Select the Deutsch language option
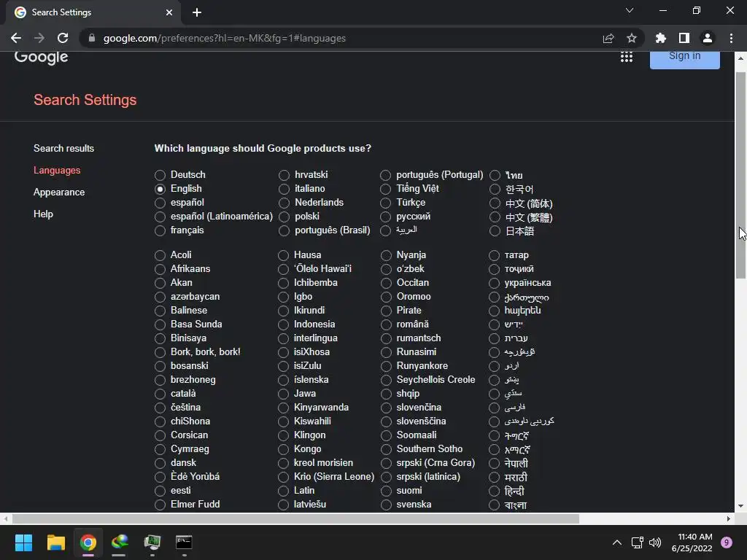The width and height of the screenshot is (747, 560). click(160, 175)
